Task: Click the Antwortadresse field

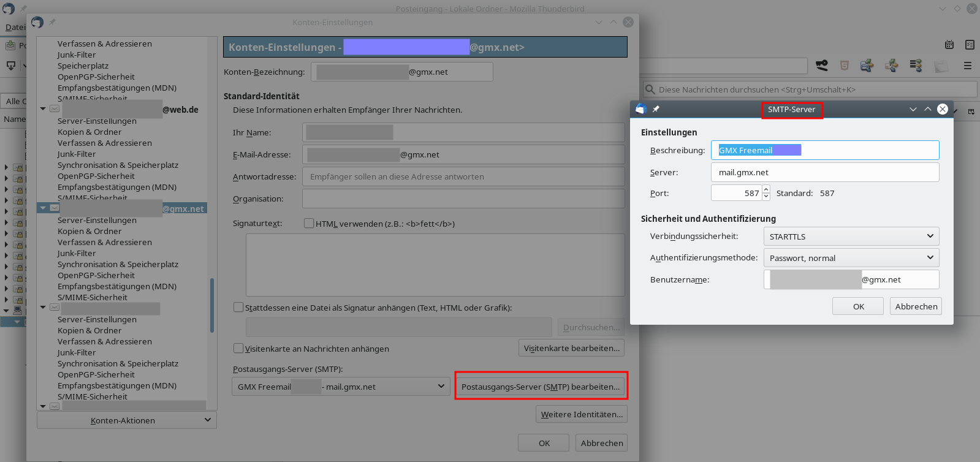Action: click(463, 176)
